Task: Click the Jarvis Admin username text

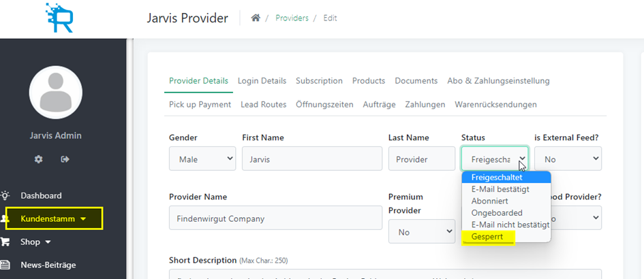Action: [x=56, y=135]
